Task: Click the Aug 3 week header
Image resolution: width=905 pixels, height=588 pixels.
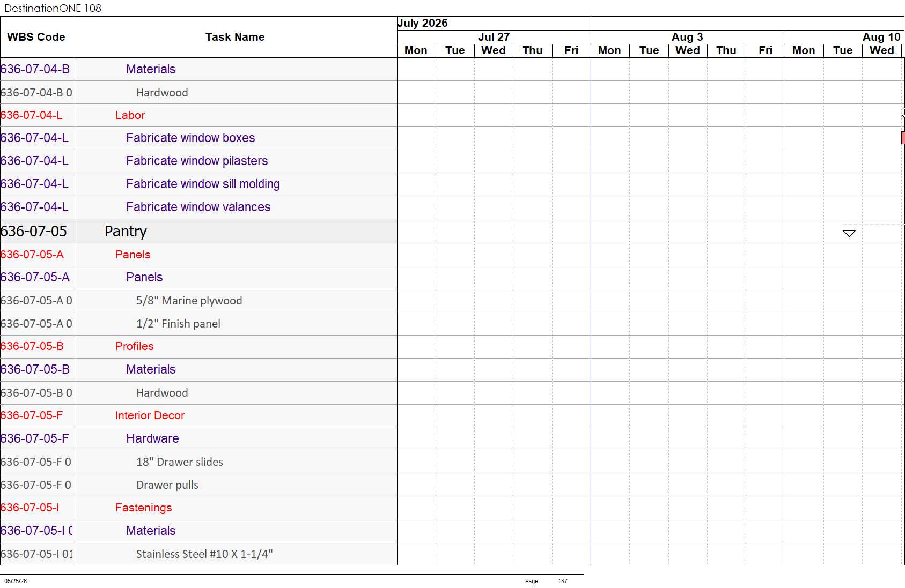Action: point(687,37)
